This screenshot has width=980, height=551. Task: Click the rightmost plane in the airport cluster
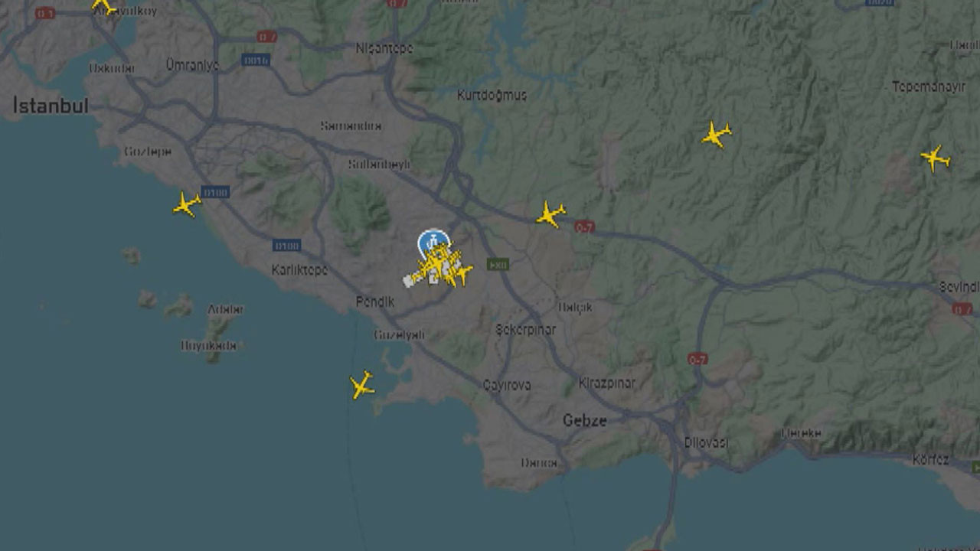(462, 273)
